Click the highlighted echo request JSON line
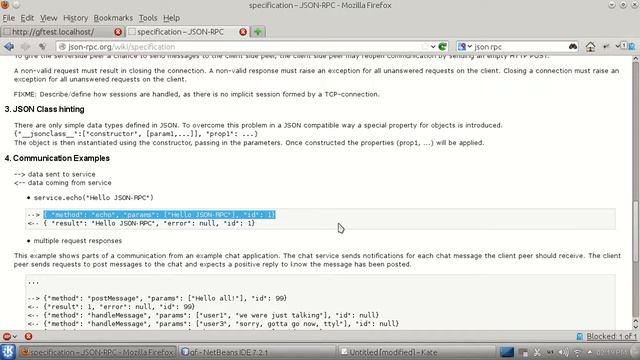 [x=159, y=215]
